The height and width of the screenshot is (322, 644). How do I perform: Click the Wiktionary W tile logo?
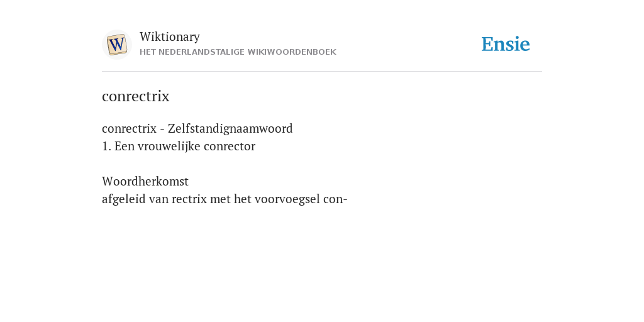pyautogui.click(x=116, y=45)
